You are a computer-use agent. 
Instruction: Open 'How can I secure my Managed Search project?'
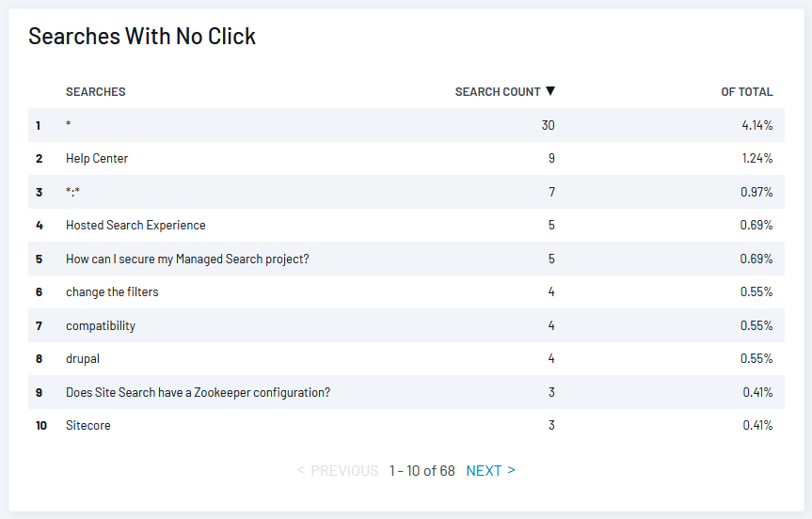click(187, 259)
